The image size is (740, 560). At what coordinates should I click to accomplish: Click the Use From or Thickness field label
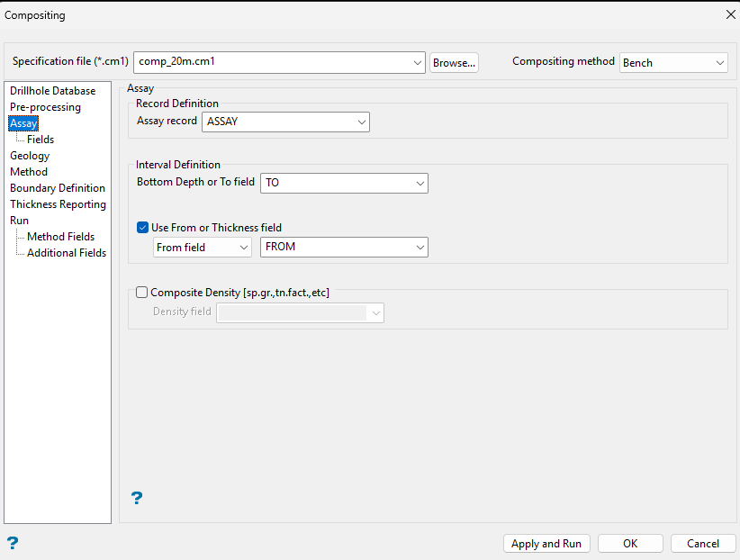(x=217, y=228)
